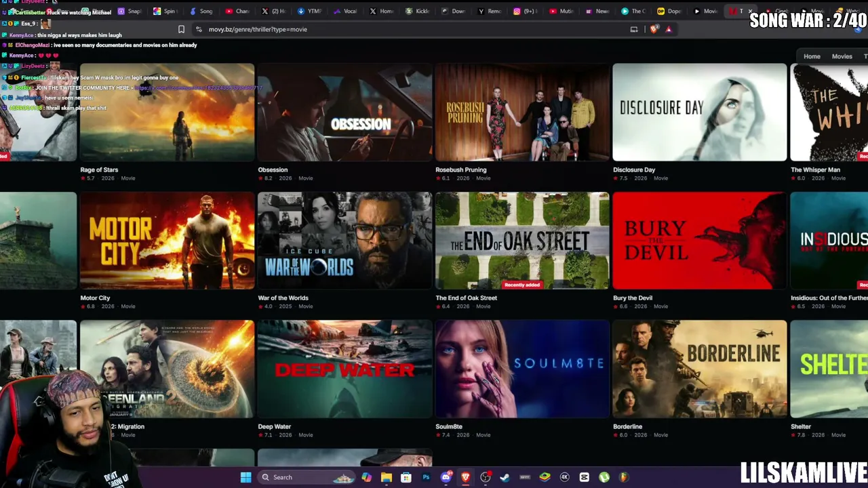Screen dimensions: 868x488
Task: Open the Borderline poster thumbnail
Action: (x=700, y=369)
